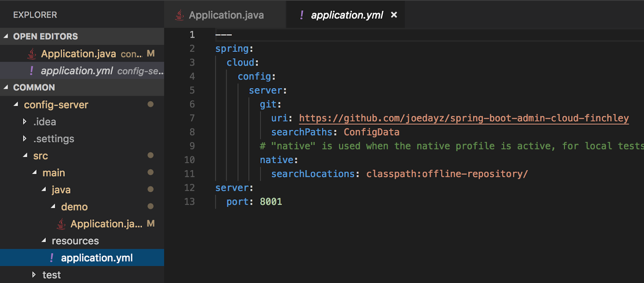Expand the .idea folder
644x283 pixels.
(x=25, y=121)
